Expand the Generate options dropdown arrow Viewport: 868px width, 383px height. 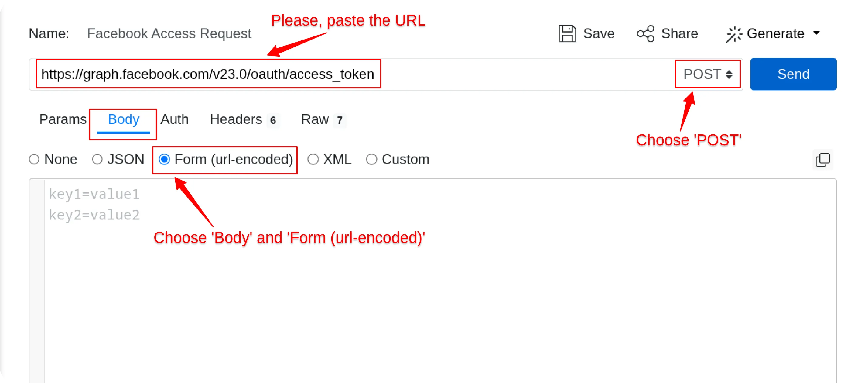click(x=816, y=33)
